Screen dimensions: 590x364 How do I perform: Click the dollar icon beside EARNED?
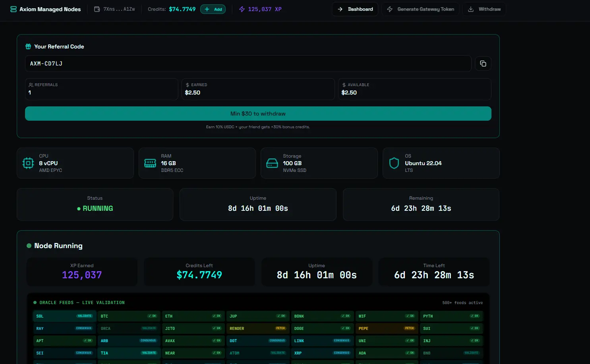(x=188, y=85)
